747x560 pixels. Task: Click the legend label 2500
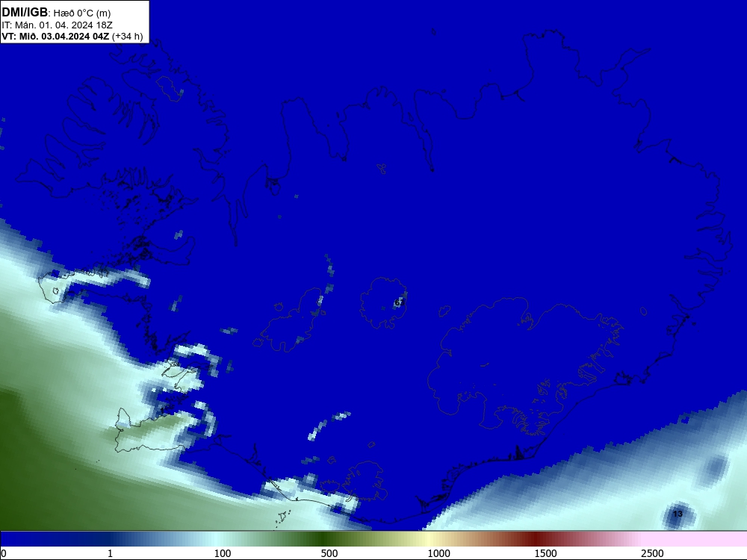pyautogui.click(x=652, y=553)
